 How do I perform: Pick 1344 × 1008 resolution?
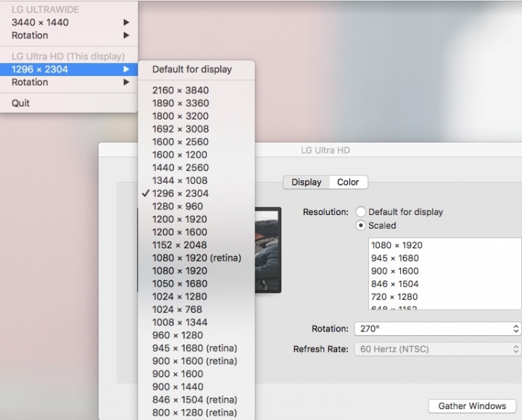[x=196, y=180]
